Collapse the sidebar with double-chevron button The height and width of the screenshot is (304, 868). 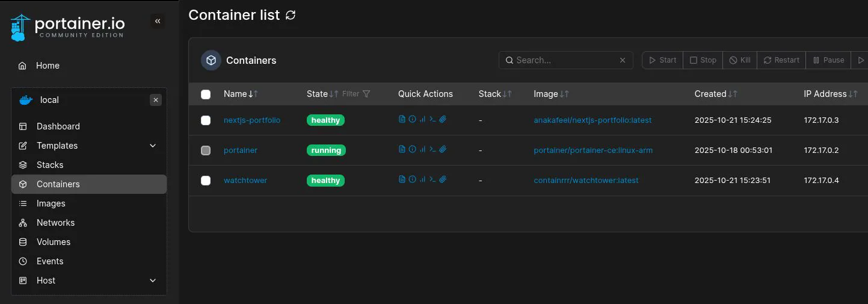click(158, 21)
